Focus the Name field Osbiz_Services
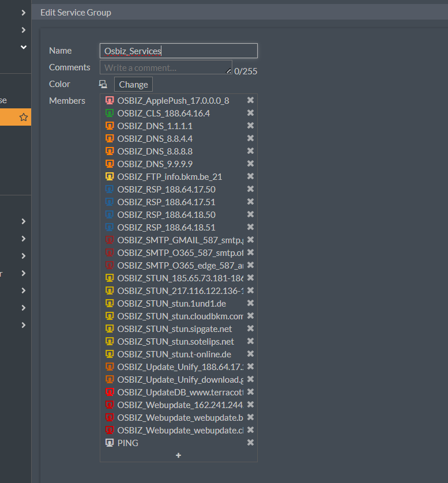 pos(179,51)
